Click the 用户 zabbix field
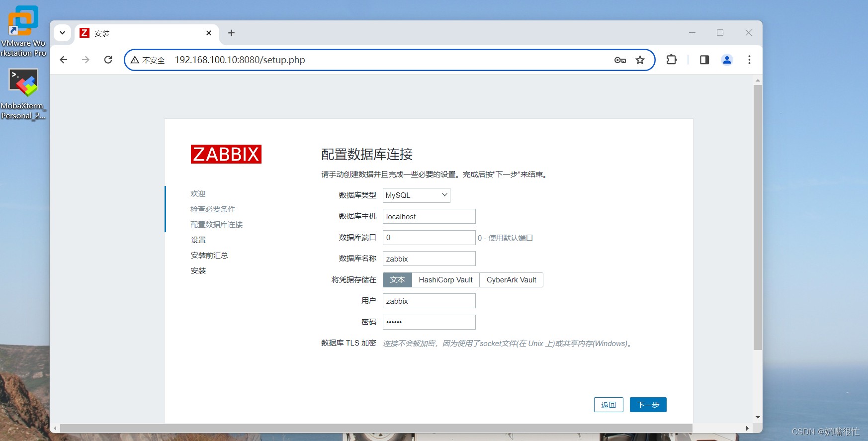 click(x=429, y=301)
